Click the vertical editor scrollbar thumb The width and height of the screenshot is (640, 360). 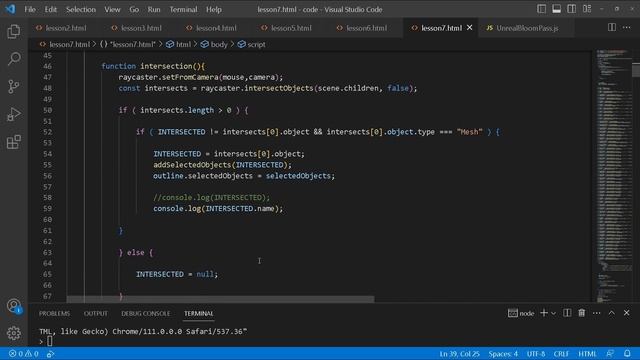[636, 70]
